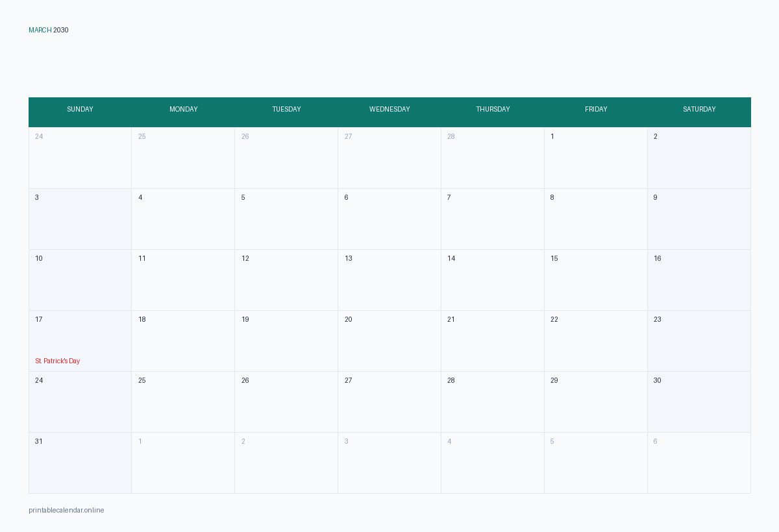The width and height of the screenshot is (779, 532).
Task: Click date 21 on Thursday
Action: point(493,341)
